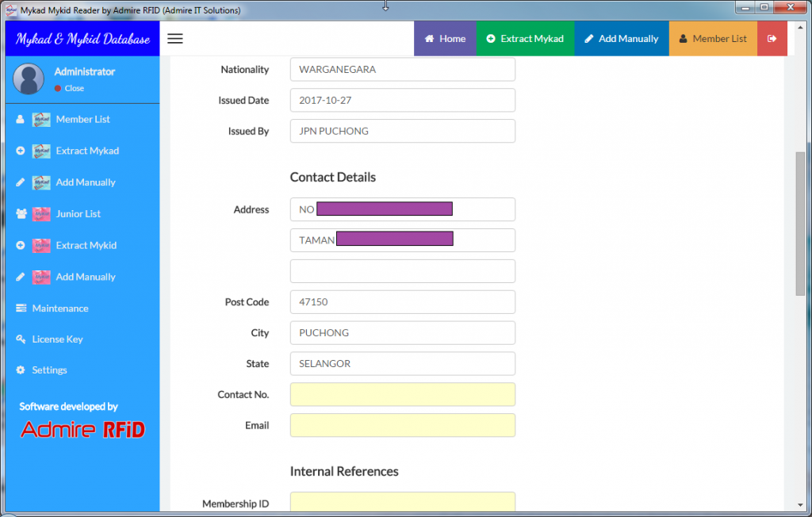Select Extract Mykid in the sidebar
This screenshot has width=812, height=517.
pyautogui.click(x=86, y=245)
